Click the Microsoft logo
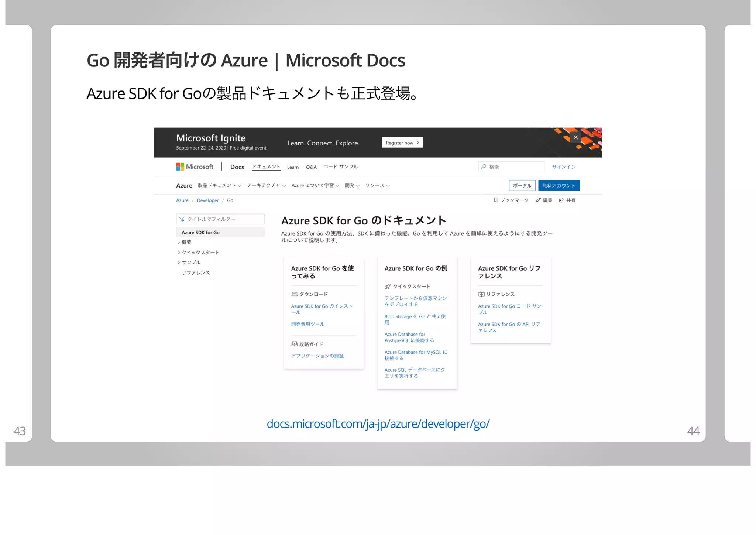756x535 pixels. coord(195,167)
